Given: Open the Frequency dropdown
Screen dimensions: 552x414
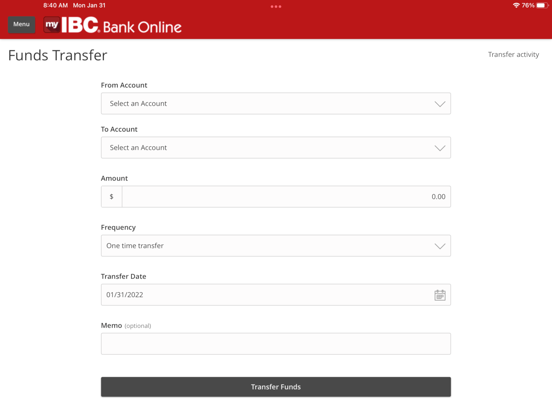Looking at the screenshot, I should (x=276, y=246).
